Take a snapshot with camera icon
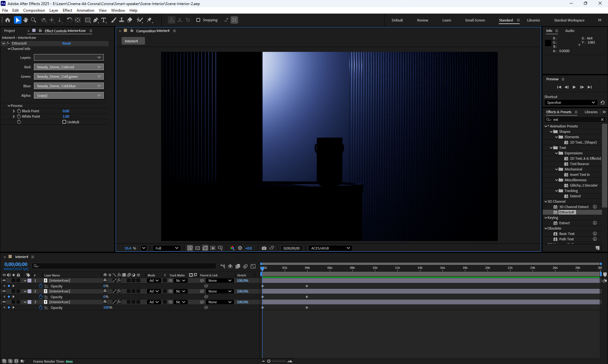608x364 pixels. click(x=264, y=248)
